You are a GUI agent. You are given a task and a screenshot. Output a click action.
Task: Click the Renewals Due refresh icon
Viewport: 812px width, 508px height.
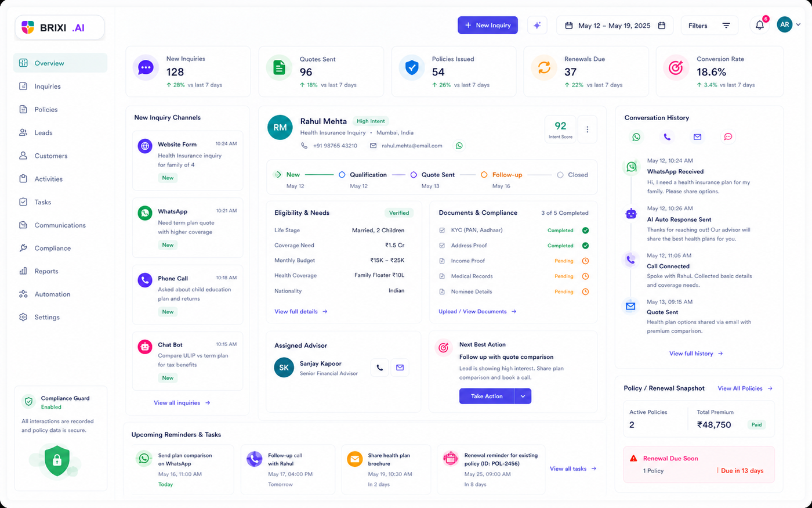pos(544,68)
